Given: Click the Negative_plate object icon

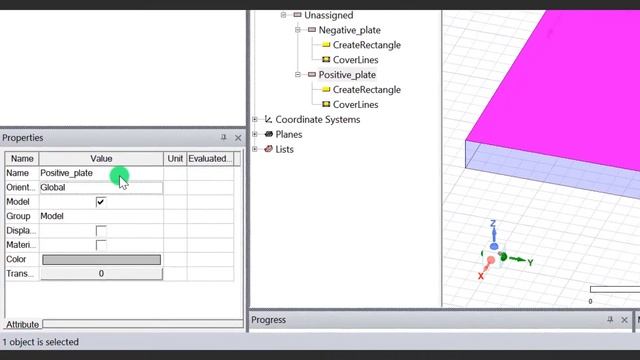Looking at the screenshot, I should tap(312, 30).
